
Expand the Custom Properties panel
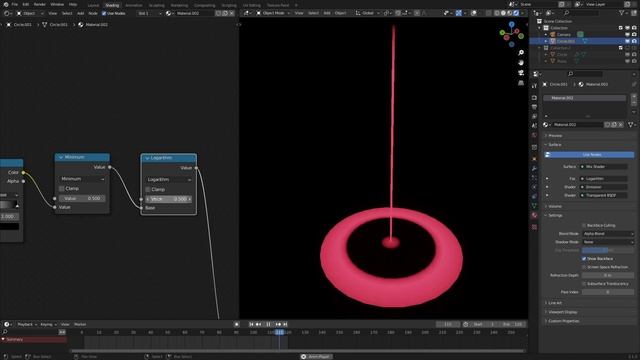click(564, 321)
